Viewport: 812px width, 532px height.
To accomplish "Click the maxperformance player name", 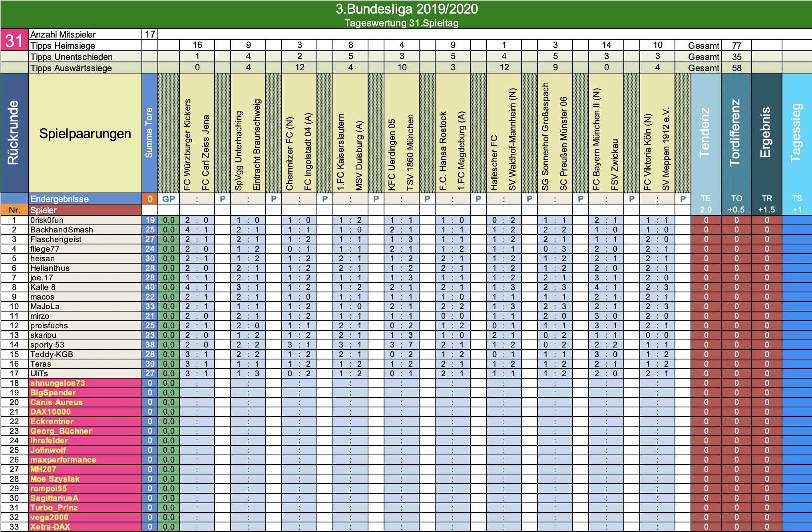I will pos(63,460).
